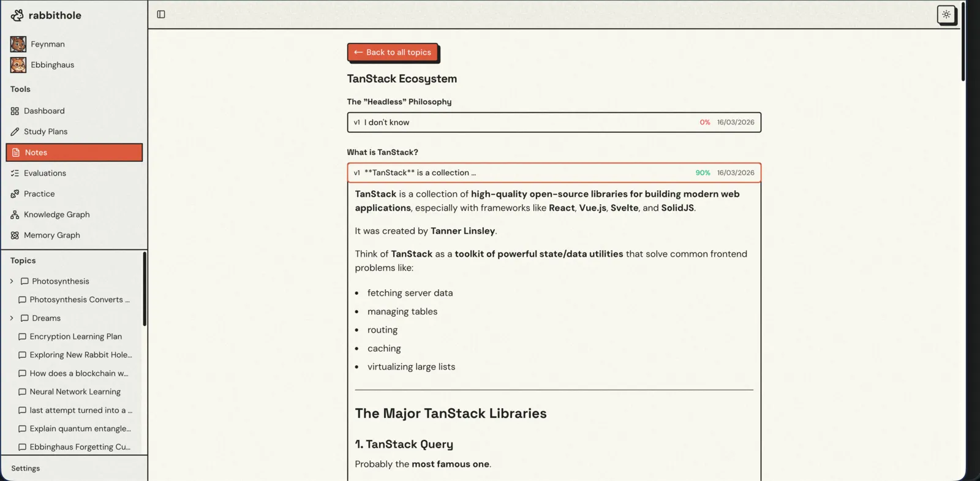This screenshot has width=980, height=481.
Task: Open Memory Graph view
Action: 74,235
